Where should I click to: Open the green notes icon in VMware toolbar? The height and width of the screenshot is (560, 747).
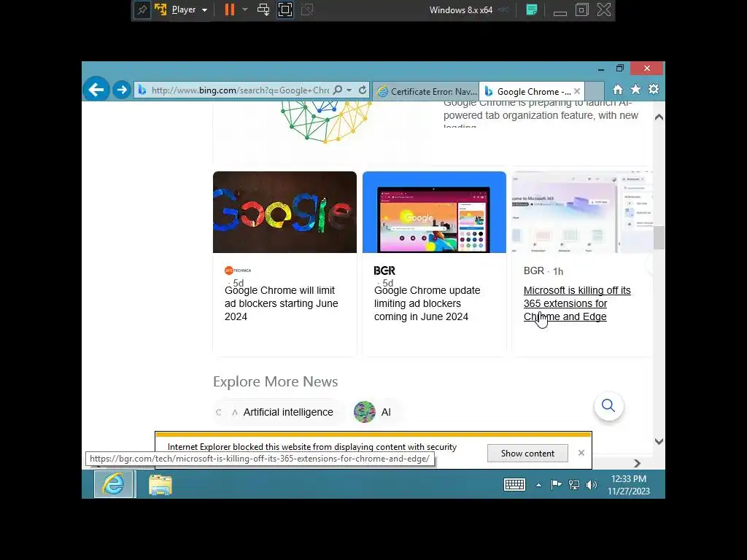tap(532, 9)
